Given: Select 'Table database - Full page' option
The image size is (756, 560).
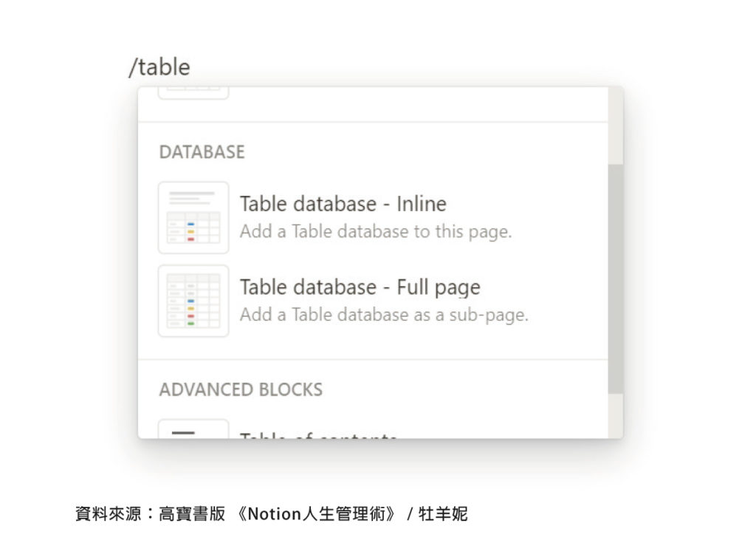Looking at the screenshot, I should [x=373, y=301].
